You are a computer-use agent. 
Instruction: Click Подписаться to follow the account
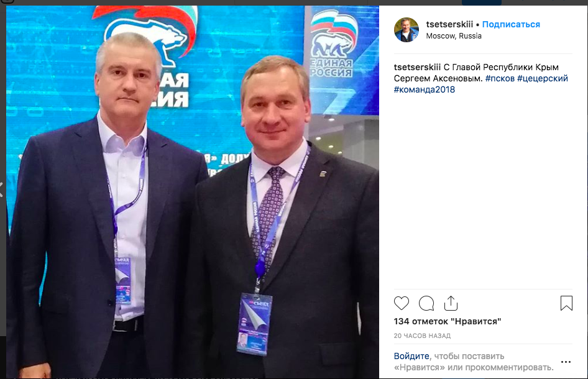pos(511,24)
